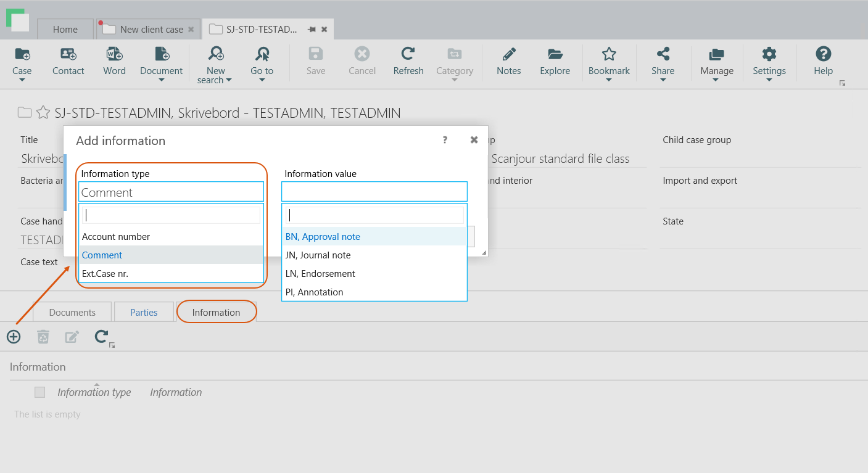Switch to the Home tab
This screenshot has width=868, height=473.
(x=65, y=29)
